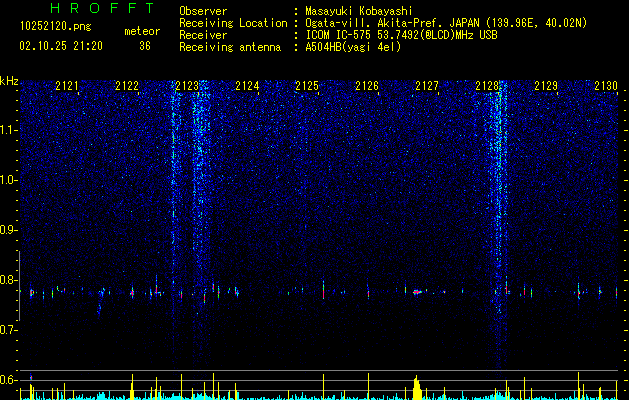Click the tall yellow intensity peak below 2127
Viewport: 629px width, 400px height.
coord(417,388)
